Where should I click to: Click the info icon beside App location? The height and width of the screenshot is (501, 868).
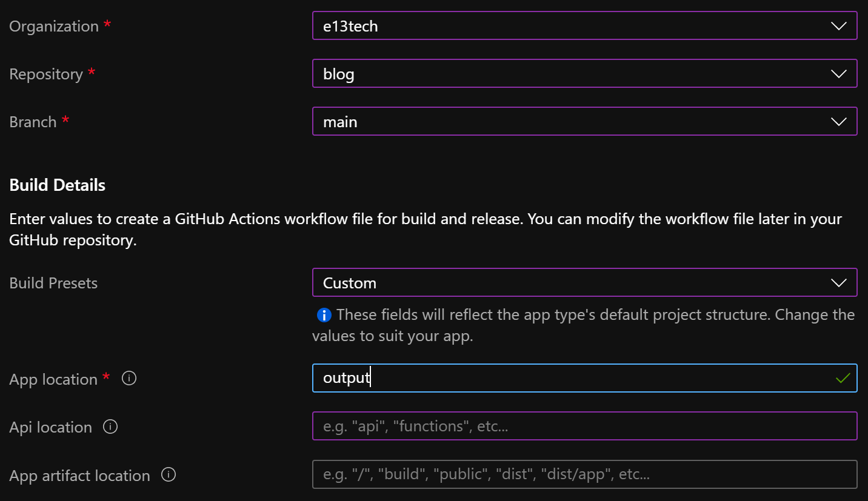coord(129,379)
